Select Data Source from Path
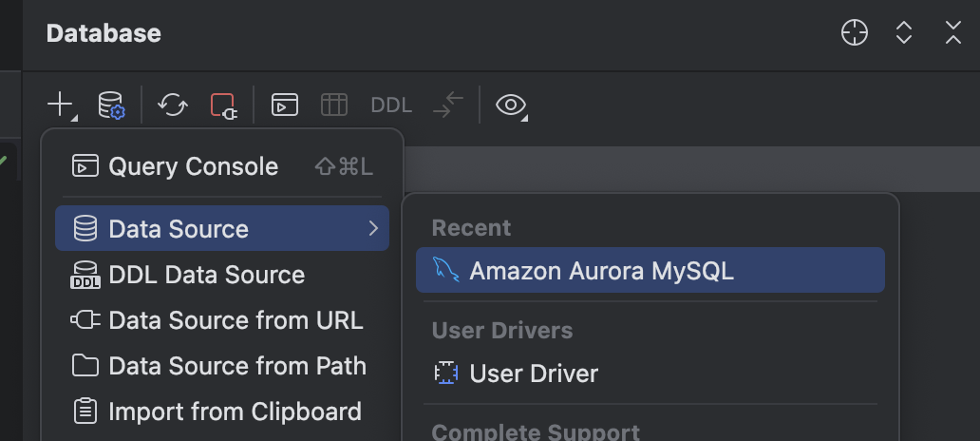 [222, 366]
